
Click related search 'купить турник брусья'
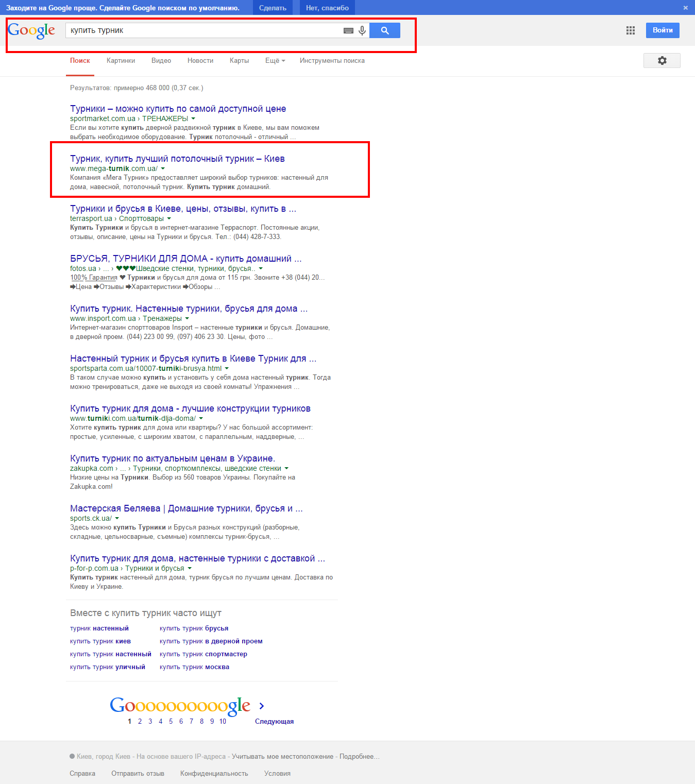[194, 628]
